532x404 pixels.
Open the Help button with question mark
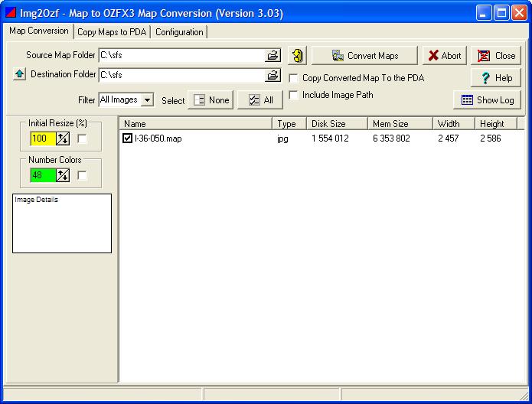pos(495,78)
